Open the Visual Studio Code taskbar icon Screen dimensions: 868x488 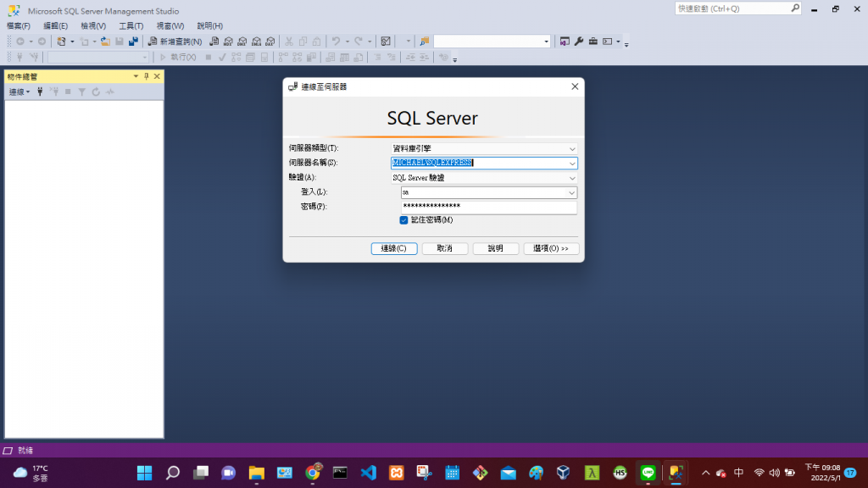coord(368,473)
